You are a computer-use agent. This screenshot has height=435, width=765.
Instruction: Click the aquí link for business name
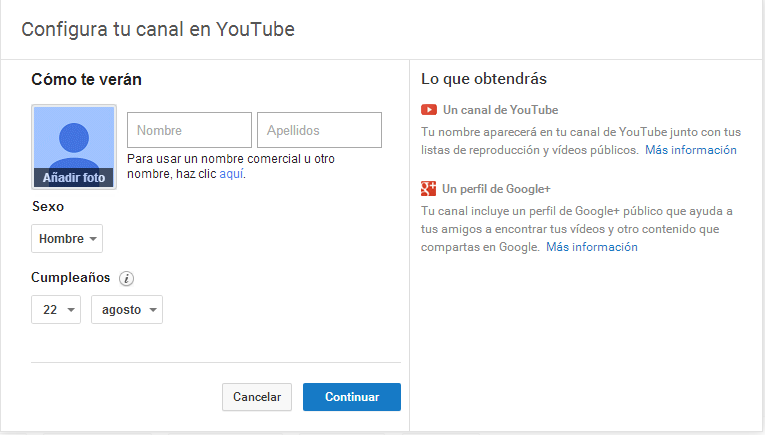tap(231, 174)
